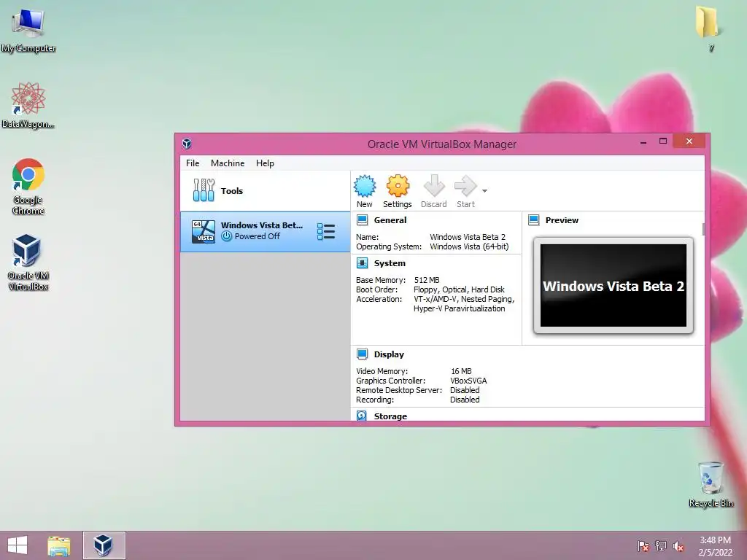The image size is (747, 560).
Task: Click the Remote Desktop Server Disabled value
Action: (465, 390)
